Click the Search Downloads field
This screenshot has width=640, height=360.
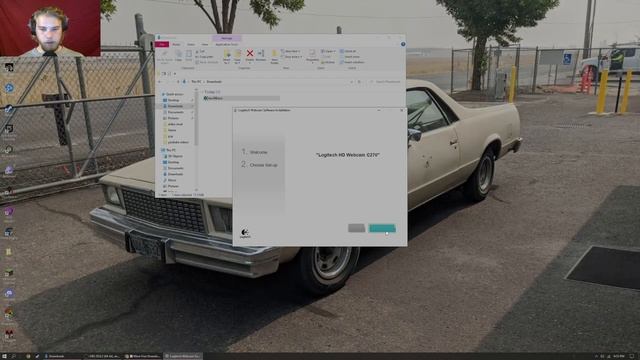385,82
